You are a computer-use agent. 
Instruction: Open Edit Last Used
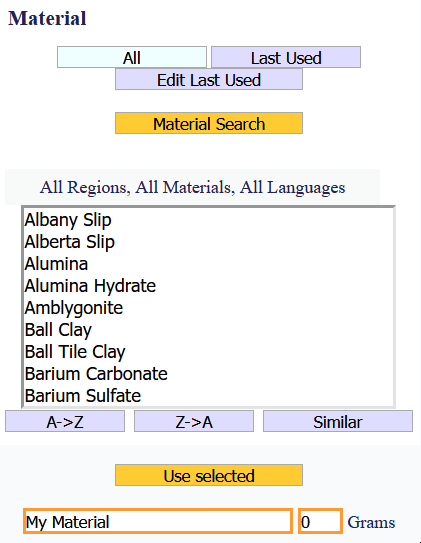click(209, 79)
